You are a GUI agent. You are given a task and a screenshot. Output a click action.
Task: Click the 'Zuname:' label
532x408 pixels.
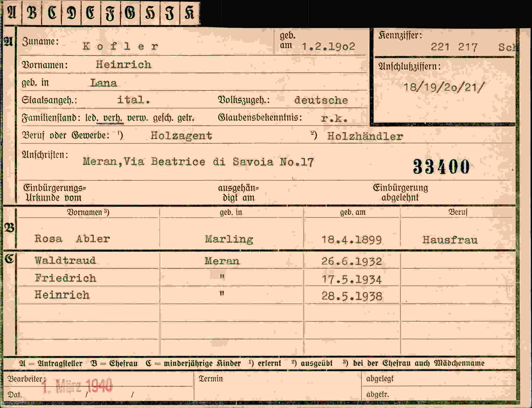click(40, 42)
